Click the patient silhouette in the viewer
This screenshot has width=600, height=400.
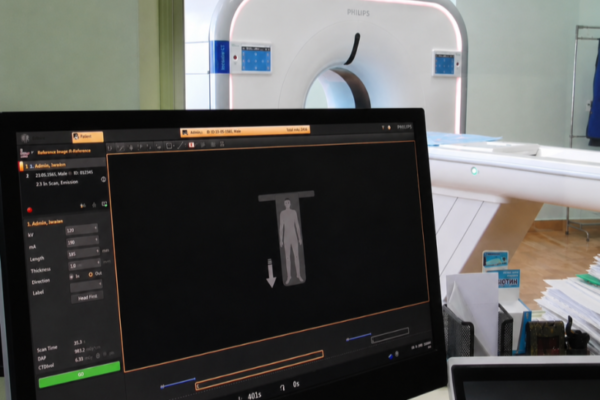291,241
